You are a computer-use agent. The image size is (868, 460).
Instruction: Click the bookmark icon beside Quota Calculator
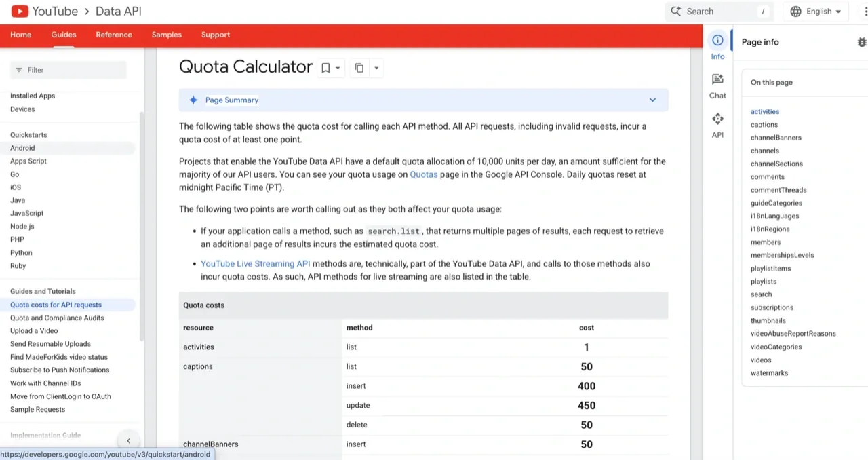pyautogui.click(x=325, y=68)
